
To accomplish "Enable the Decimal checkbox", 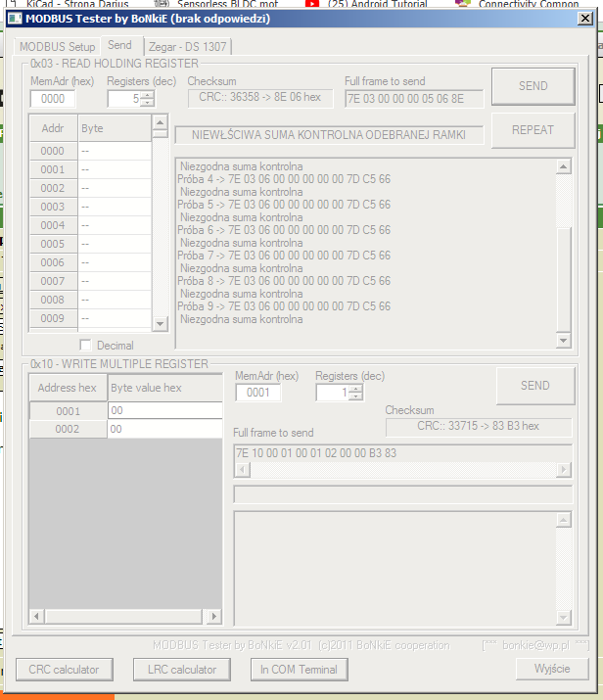I will (x=86, y=345).
